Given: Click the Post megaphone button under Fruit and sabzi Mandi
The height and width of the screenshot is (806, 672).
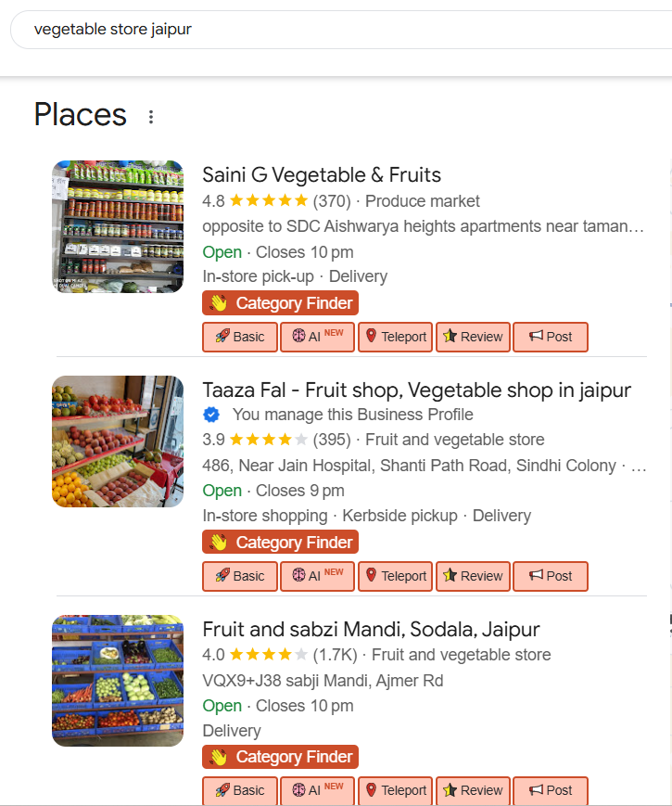Looking at the screenshot, I should [551, 790].
